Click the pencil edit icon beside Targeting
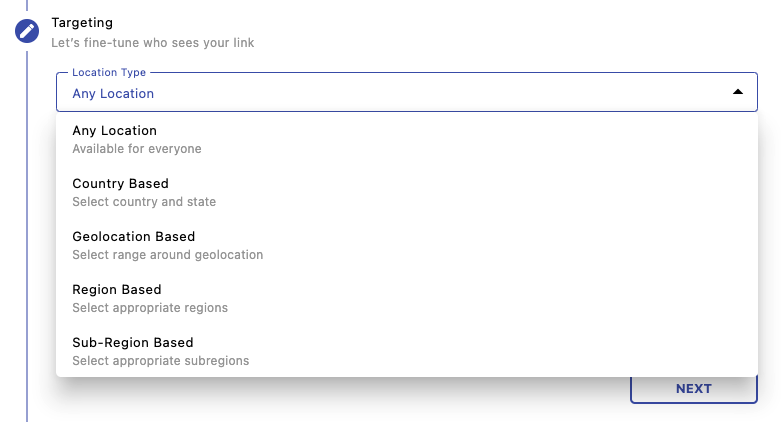 (x=27, y=31)
